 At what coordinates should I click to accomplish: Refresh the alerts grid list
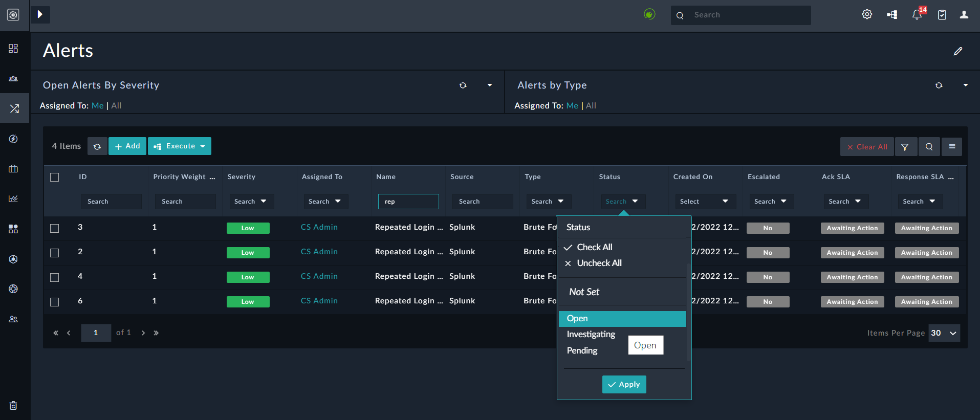(x=97, y=146)
